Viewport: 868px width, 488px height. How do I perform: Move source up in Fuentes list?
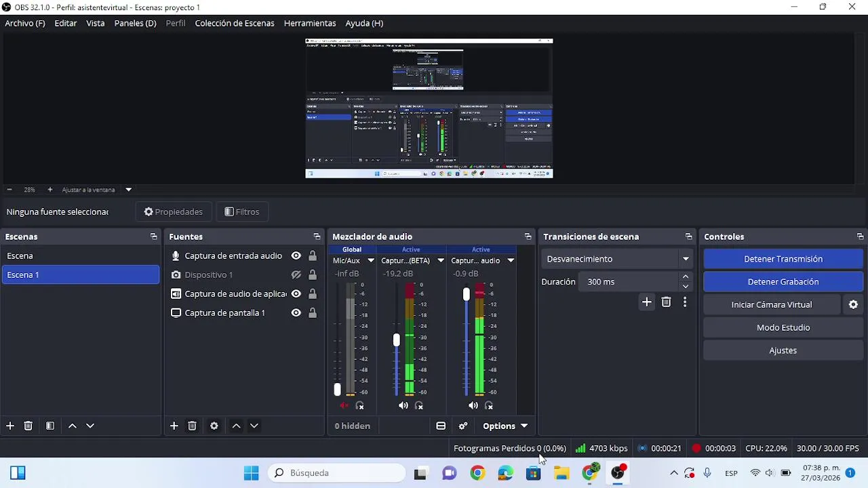pos(236,426)
